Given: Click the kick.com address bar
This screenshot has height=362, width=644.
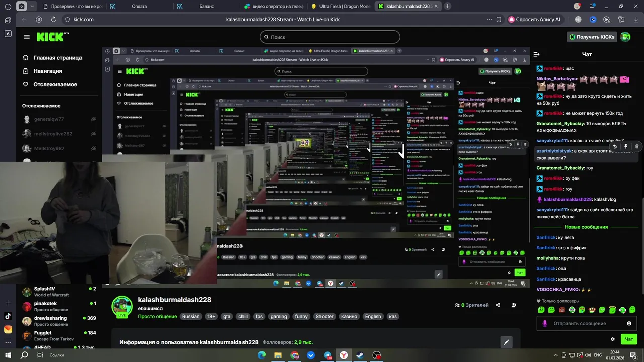Looking at the screenshot, I should (84, 19).
